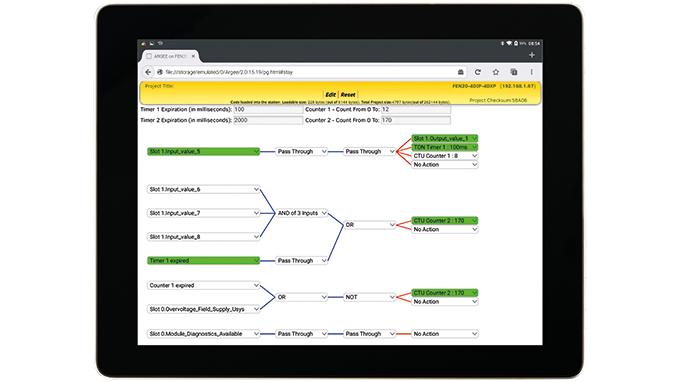The image size is (680, 382).
Task: Close the ARGEE browser tab
Action: pyautogui.click(x=193, y=56)
